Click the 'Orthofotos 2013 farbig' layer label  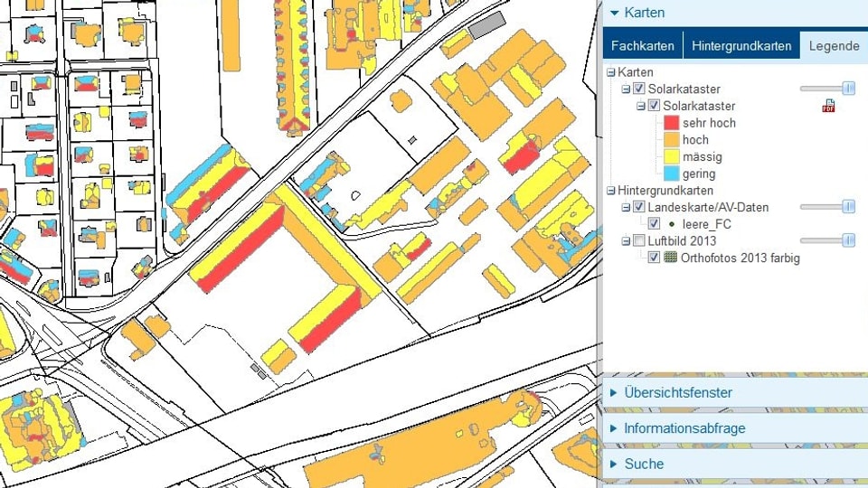741,258
